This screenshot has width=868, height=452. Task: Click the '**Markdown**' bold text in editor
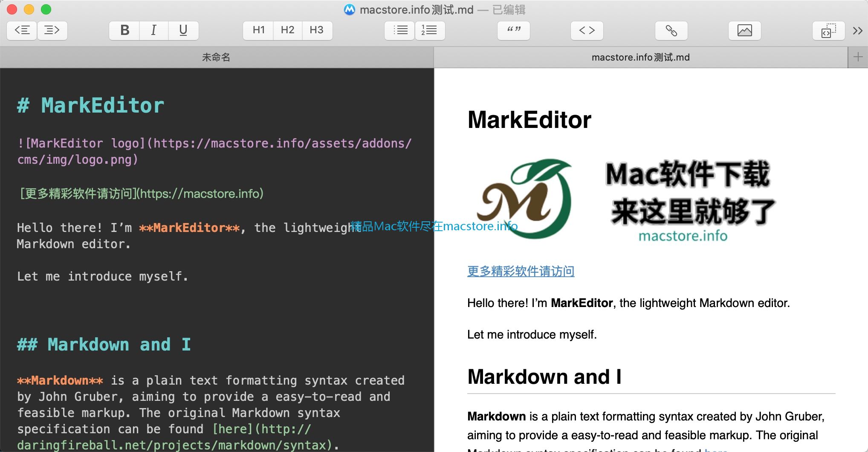coord(60,380)
